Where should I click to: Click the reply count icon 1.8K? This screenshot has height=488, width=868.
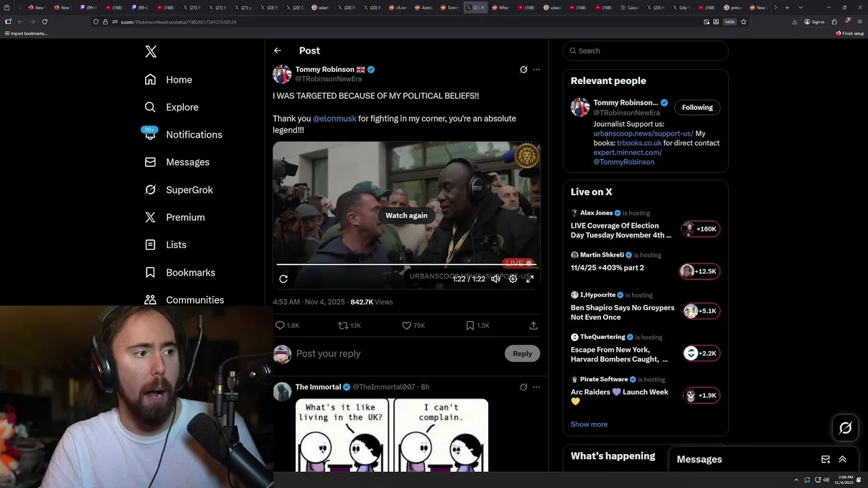(287, 325)
